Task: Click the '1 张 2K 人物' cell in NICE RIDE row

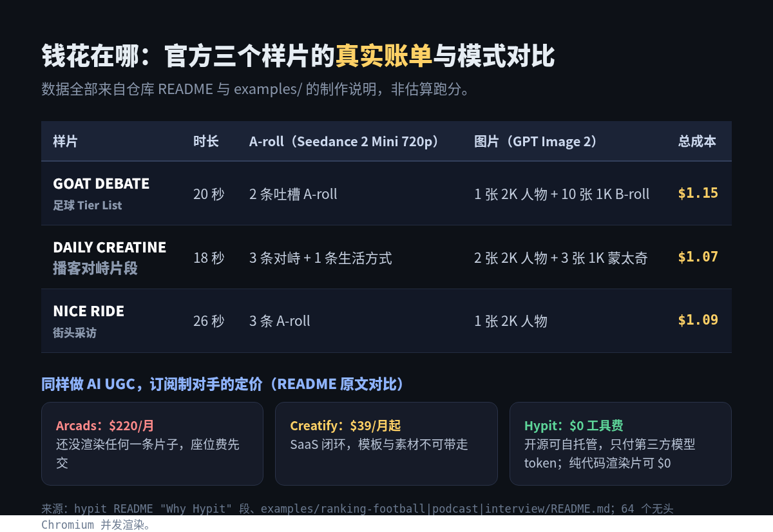Action: [x=511, y=321]
